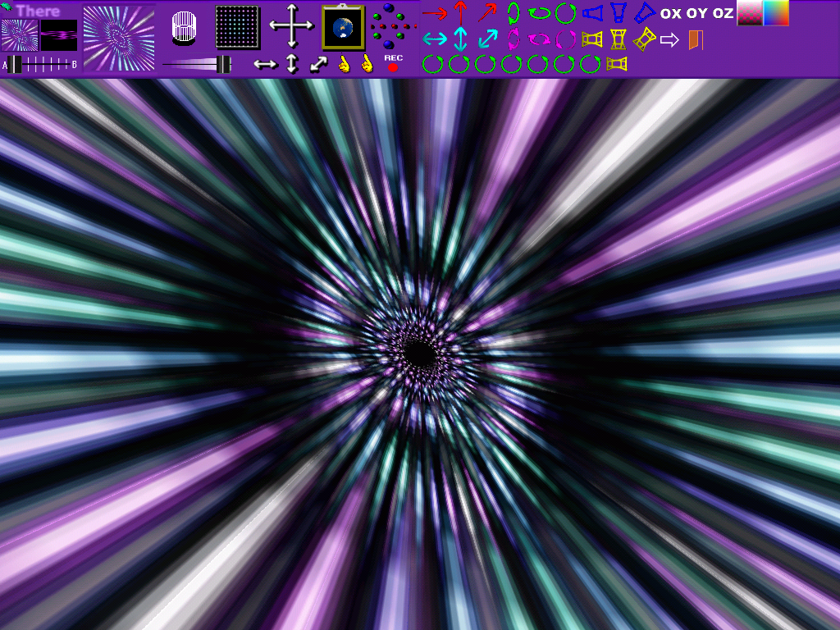The image size is (840, 630).
Task: Click the orange exit door icon
Action: click(x=696, y=39)
